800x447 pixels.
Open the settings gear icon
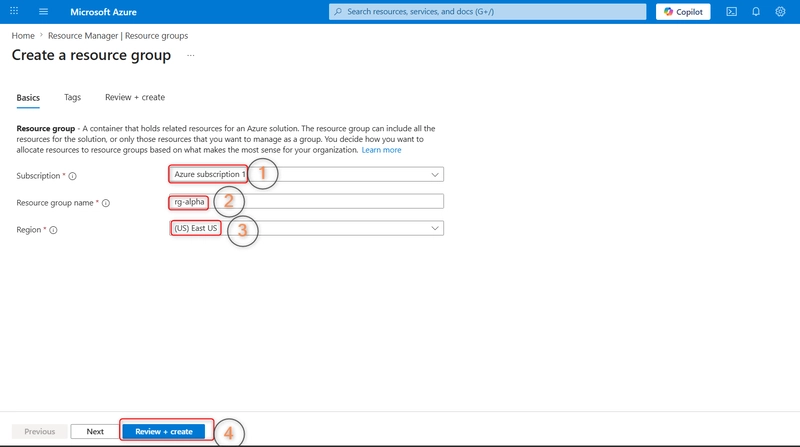click(780, 11)
